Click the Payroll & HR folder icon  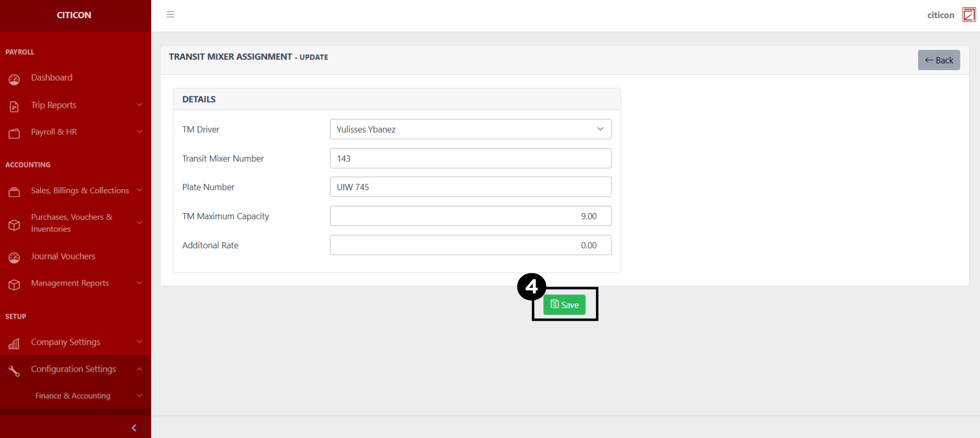point(14,134)
